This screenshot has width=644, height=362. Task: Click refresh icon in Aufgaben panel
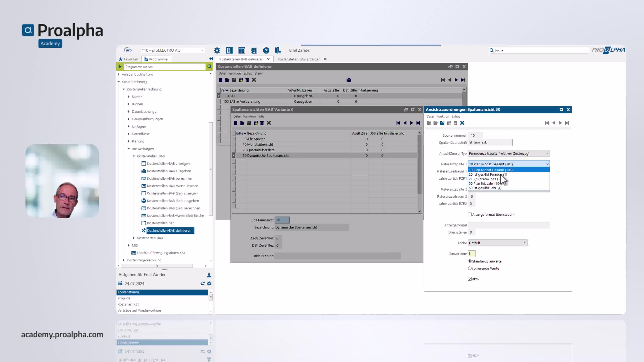click(x=202, y=283)
